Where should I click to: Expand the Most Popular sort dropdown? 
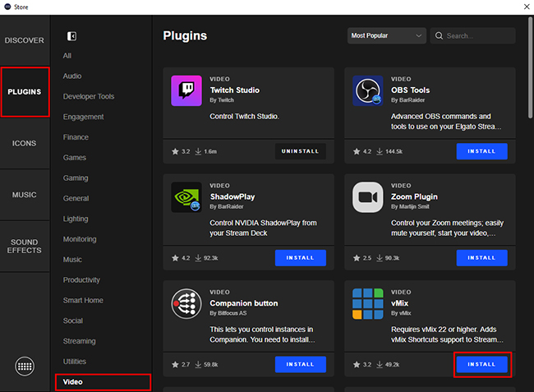(x=386, y=36)
